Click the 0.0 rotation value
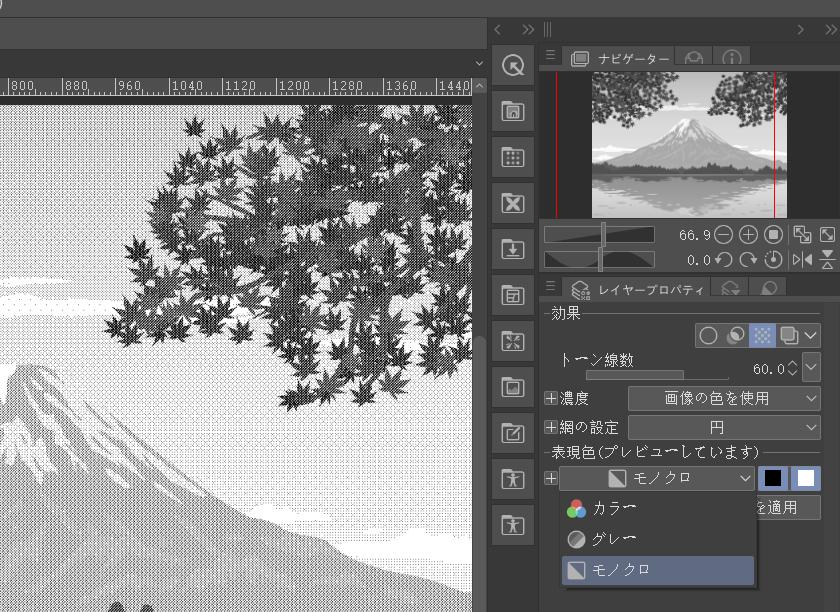Viewport: 840px width, 612px height. (x=699, y=260)
